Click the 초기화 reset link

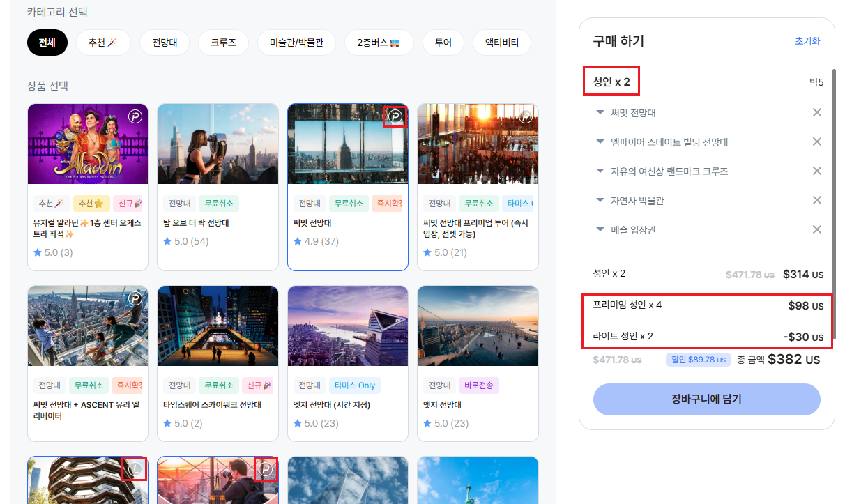coord(807,41)
